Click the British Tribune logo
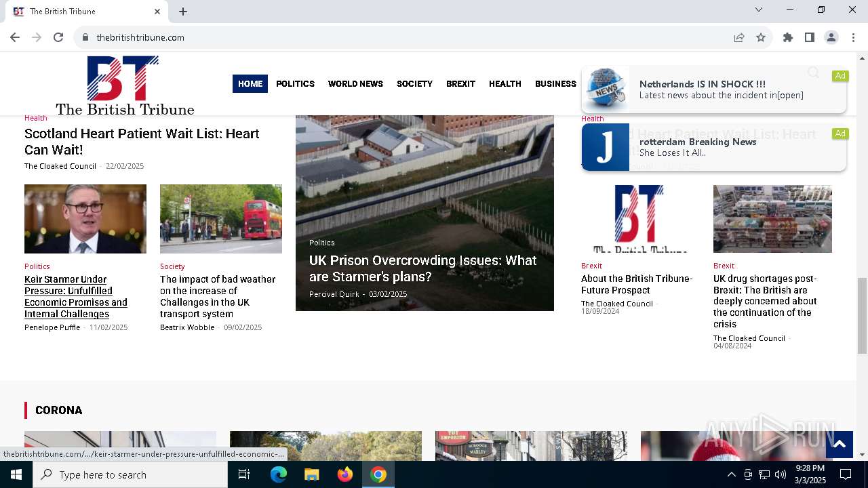Image resolution: width=868 pixels, height=488 pixels. (125, 85)
